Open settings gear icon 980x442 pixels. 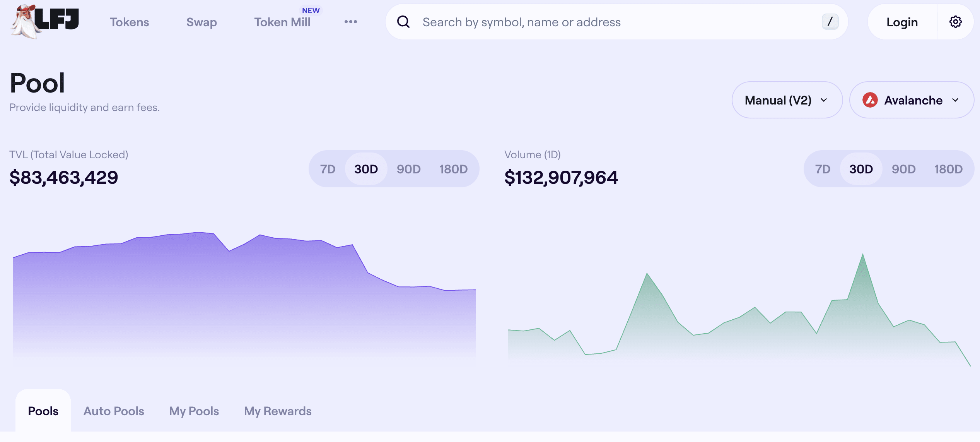pyautogui.click(x=955, y=22)
